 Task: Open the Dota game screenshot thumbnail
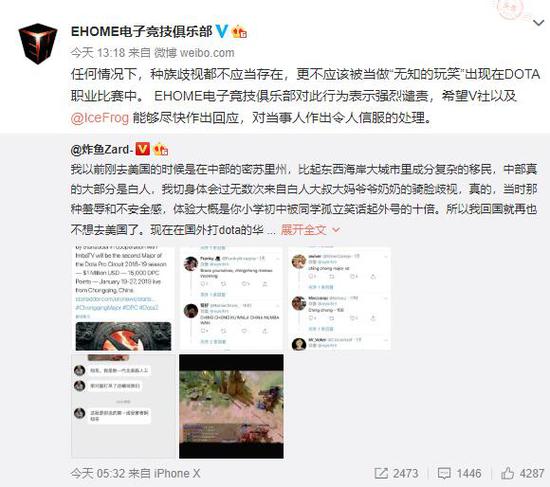tap(231, 406)
